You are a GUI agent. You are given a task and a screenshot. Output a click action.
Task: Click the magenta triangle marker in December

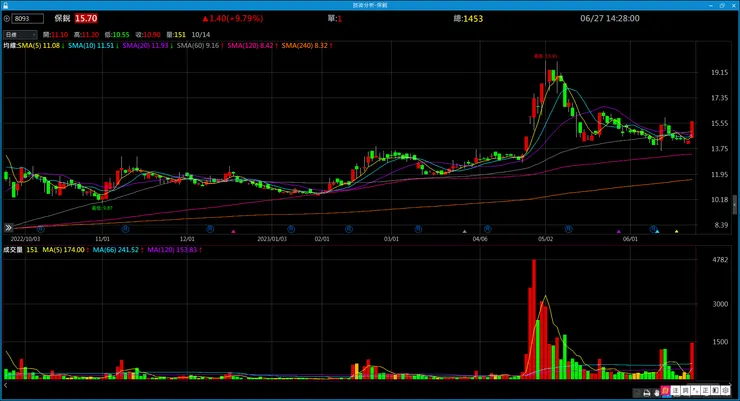tap(233, 231)
